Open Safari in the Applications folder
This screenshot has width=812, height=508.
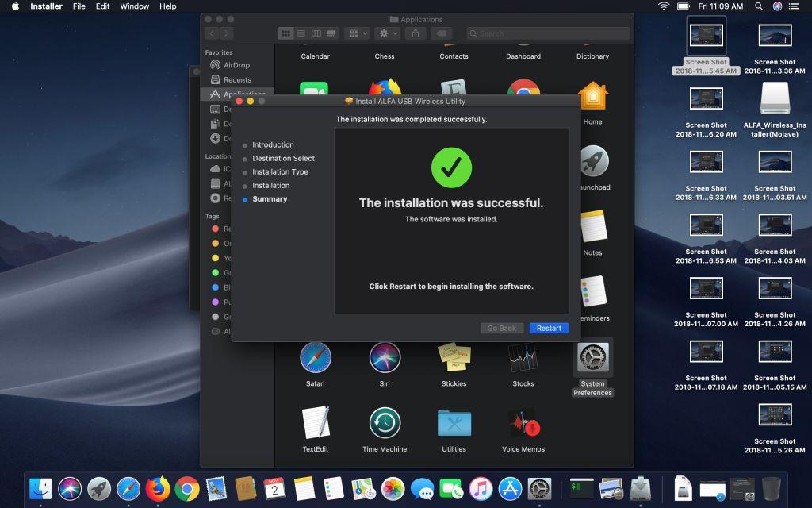[316, 358]
